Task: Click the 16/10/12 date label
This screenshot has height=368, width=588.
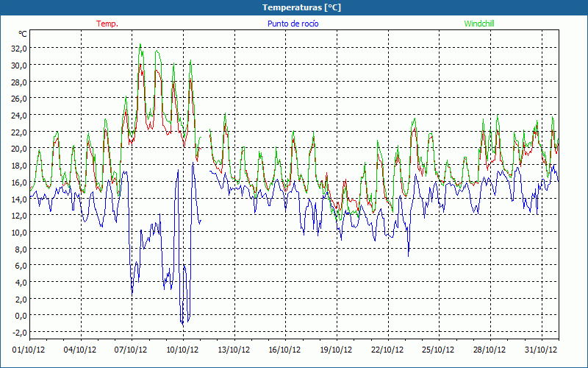Action: tap(284, 350)
